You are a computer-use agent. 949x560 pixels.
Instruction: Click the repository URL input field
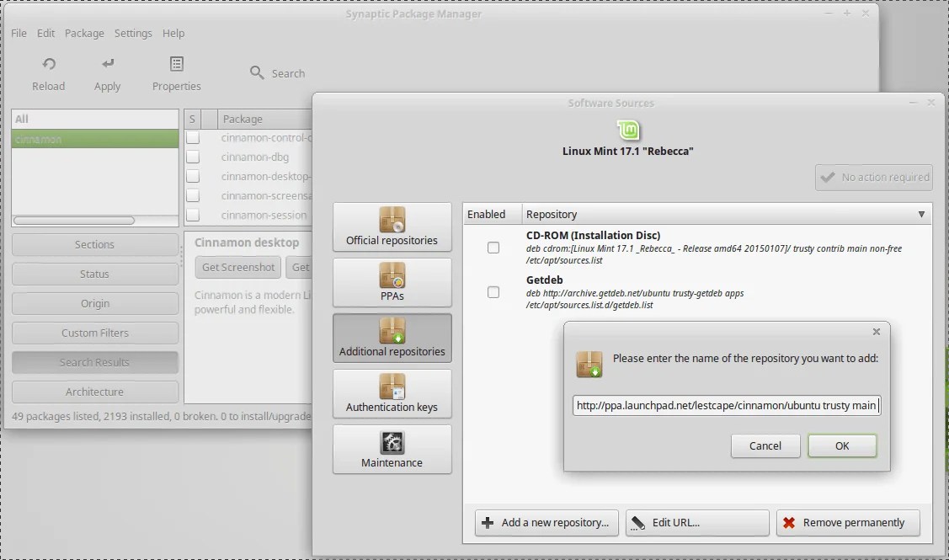click(724, 405)
